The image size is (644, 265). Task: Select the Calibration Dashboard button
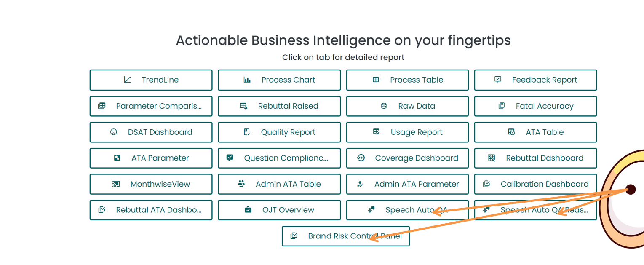[535, 184]
